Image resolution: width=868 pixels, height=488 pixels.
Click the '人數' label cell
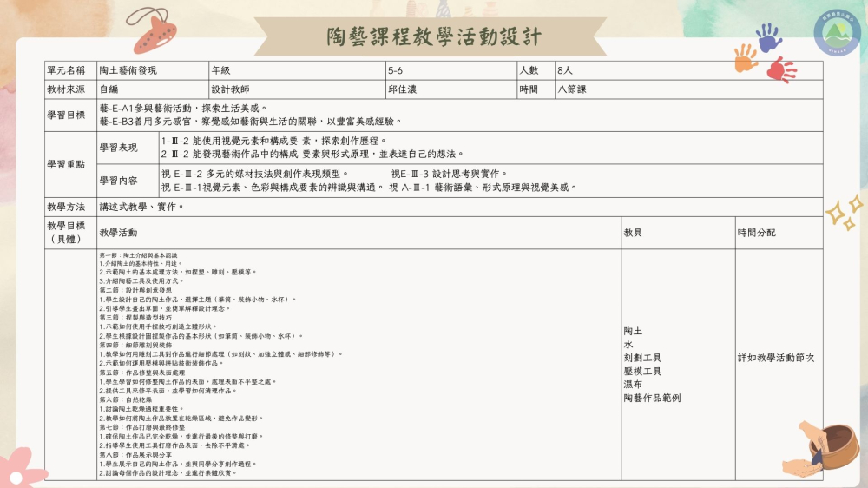click(x=536, y=70)
